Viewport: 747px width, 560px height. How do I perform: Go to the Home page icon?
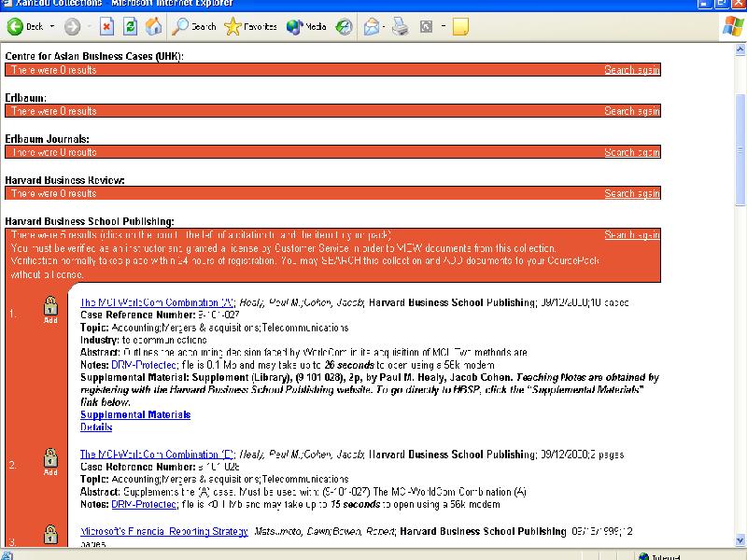(x=153, y=27)
